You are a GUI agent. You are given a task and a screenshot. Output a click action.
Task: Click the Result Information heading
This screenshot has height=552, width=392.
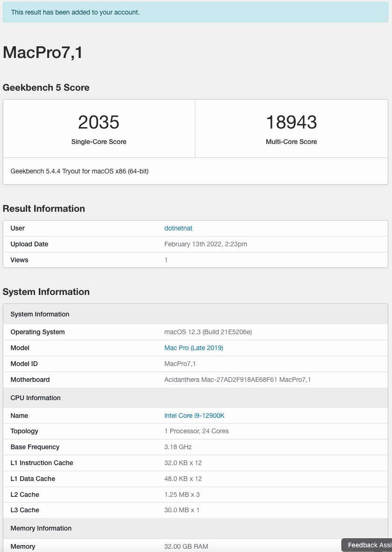tap(44, 208)
